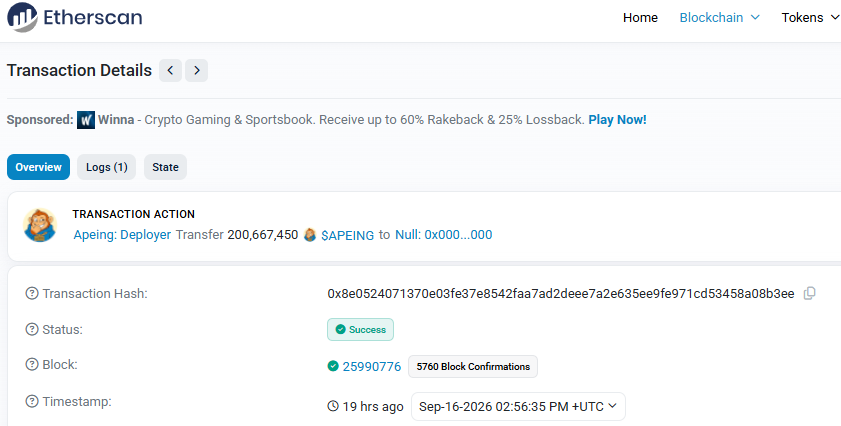Click the Transaction Details heading
This screenshot has height=426, width=841.
click(79, 70)
